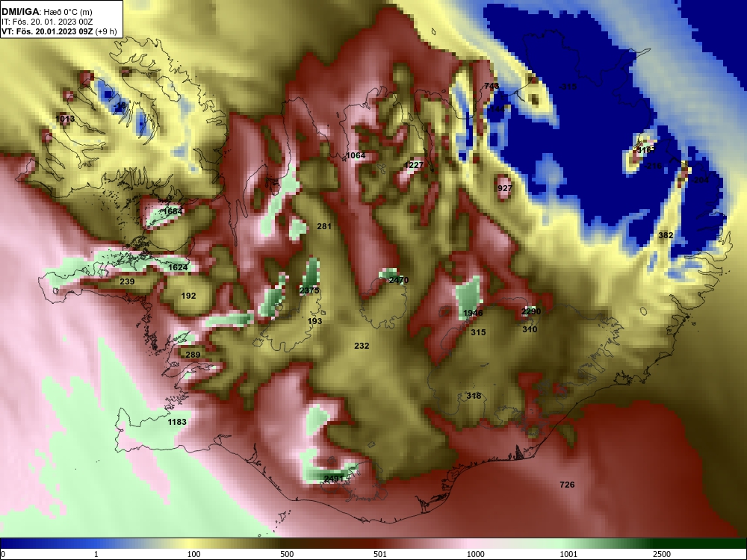Click the -204 value label
The image size is (747, 560).
coord(700,180)
